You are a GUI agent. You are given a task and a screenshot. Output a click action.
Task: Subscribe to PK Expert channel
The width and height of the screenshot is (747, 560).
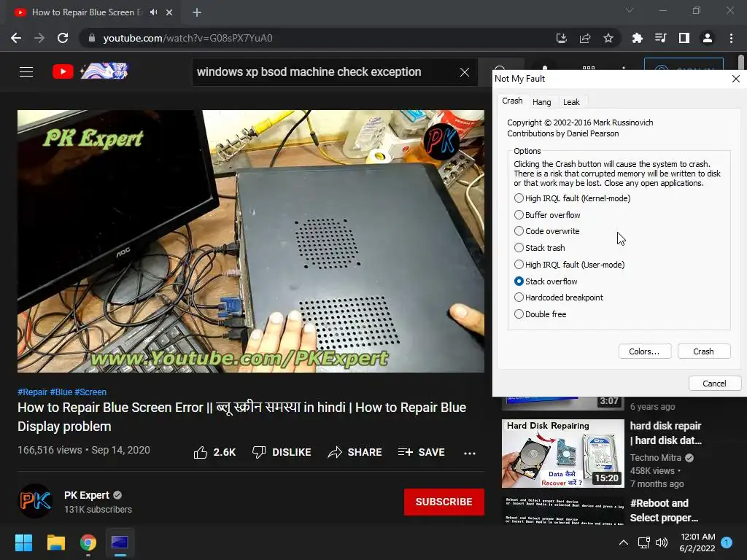[444, 502]
